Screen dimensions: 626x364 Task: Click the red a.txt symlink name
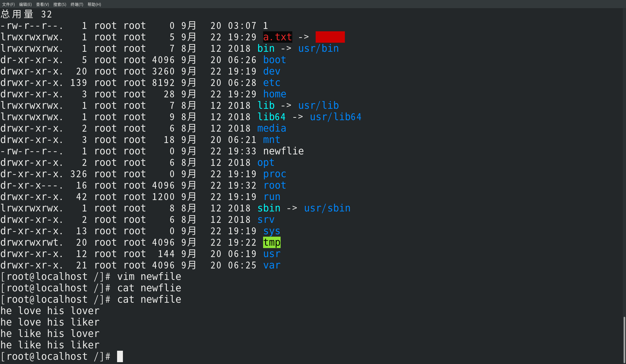click(x=277, y=37)
